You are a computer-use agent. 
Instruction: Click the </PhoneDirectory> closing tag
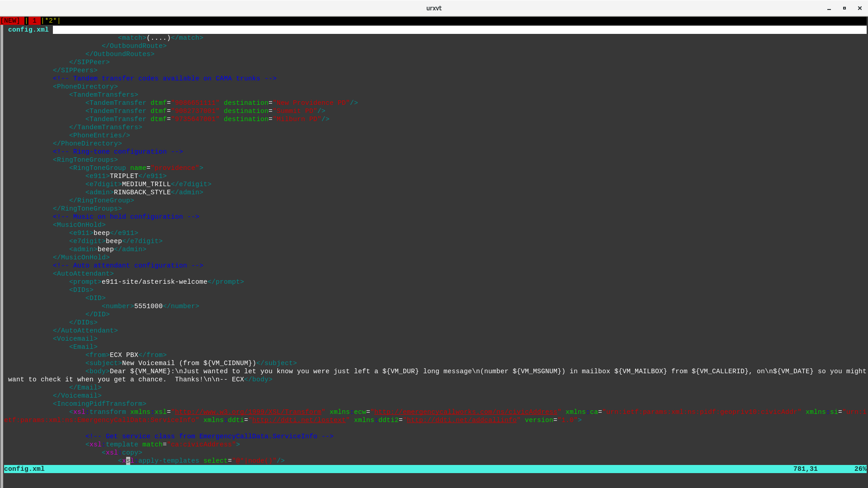(87, 144)
